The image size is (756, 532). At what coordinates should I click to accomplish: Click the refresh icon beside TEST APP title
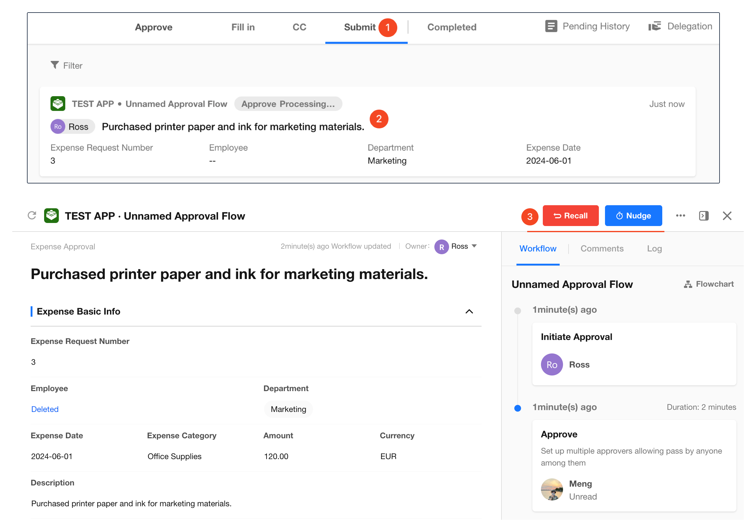pyautogui.click(x=32, y=216)
